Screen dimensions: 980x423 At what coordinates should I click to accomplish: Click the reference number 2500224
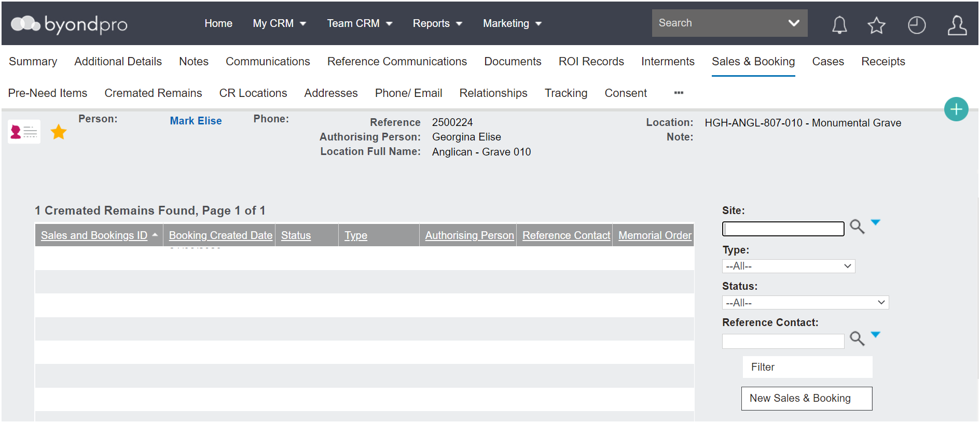452,122
